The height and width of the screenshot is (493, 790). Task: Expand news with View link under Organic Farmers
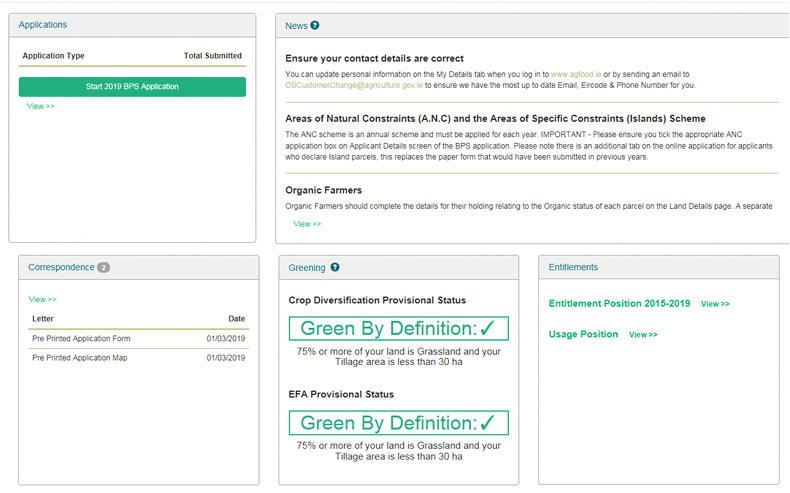(307, 224)
